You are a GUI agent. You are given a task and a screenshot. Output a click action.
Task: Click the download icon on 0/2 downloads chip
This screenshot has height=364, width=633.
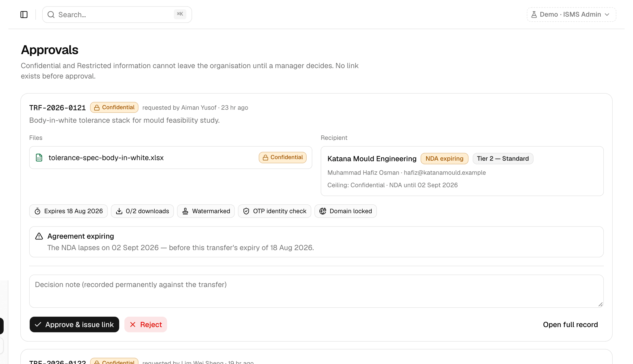(x=119, y=211)
